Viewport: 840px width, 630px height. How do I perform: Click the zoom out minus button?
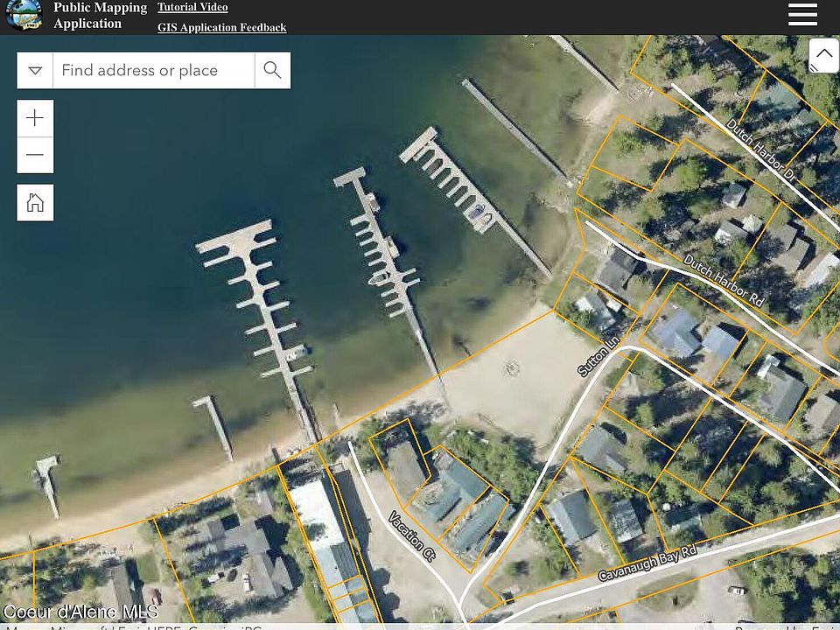click(x=35, y=156)
